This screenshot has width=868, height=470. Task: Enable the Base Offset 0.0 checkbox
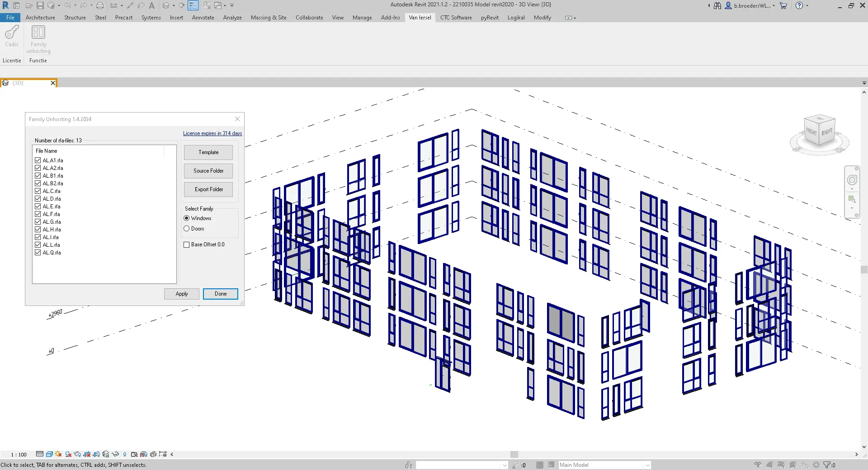click(186, 244)
